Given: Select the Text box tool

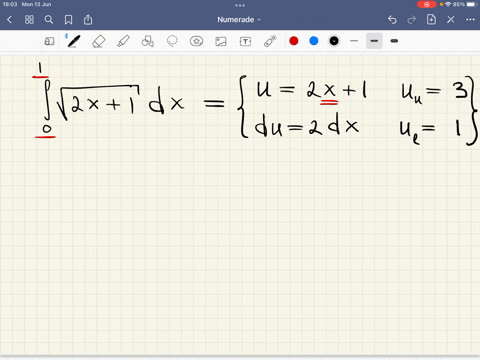Looking at the screenshot, I should (245, 41).
